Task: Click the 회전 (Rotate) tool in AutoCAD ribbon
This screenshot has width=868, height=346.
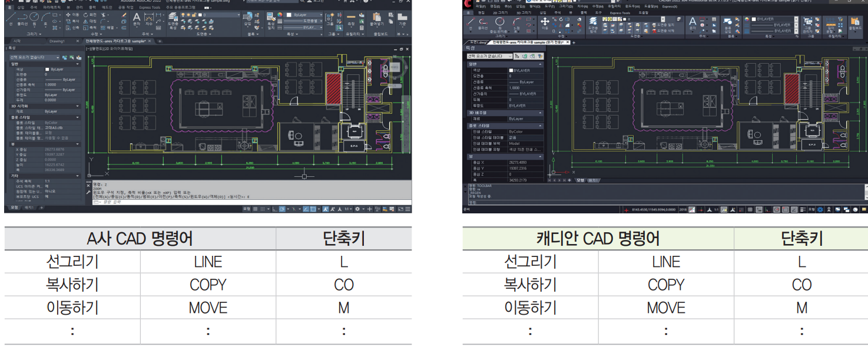Action: pos(90,15)
